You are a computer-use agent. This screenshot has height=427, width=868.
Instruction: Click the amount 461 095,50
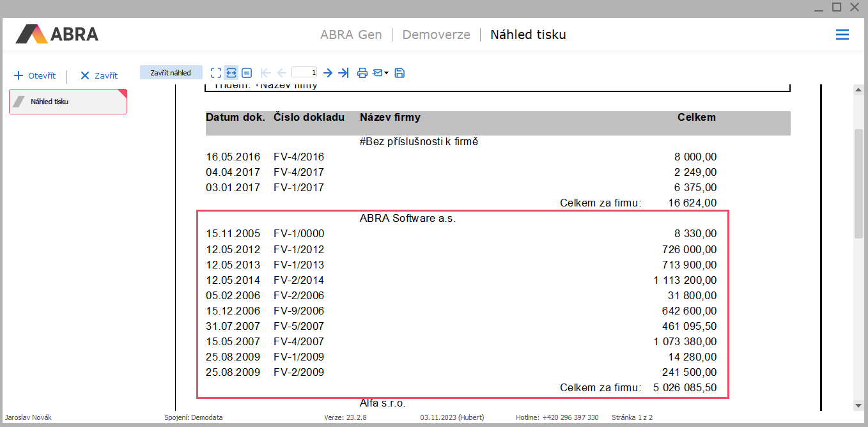tap(690, 326)
